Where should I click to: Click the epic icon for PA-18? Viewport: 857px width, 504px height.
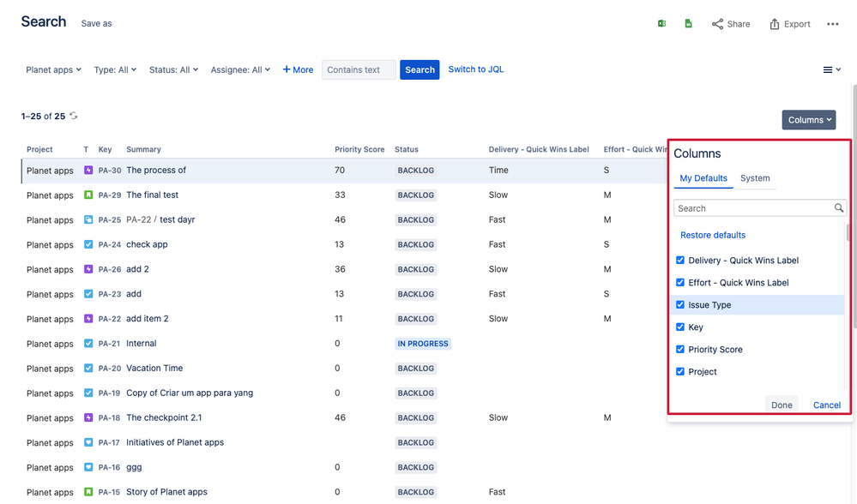click(x=88, y=417)
